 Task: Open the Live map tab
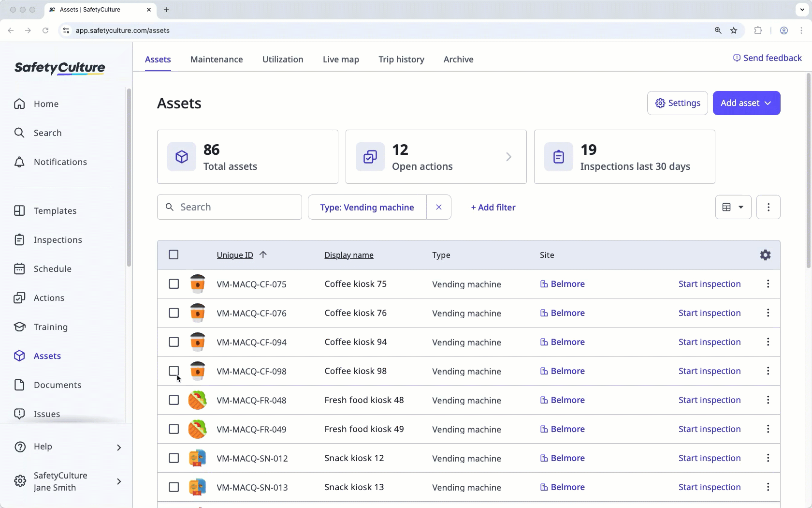341,60
